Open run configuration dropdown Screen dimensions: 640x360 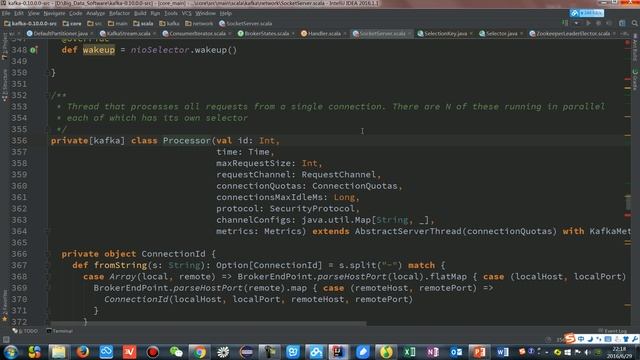pyautogui.click(x=576, y=23)
